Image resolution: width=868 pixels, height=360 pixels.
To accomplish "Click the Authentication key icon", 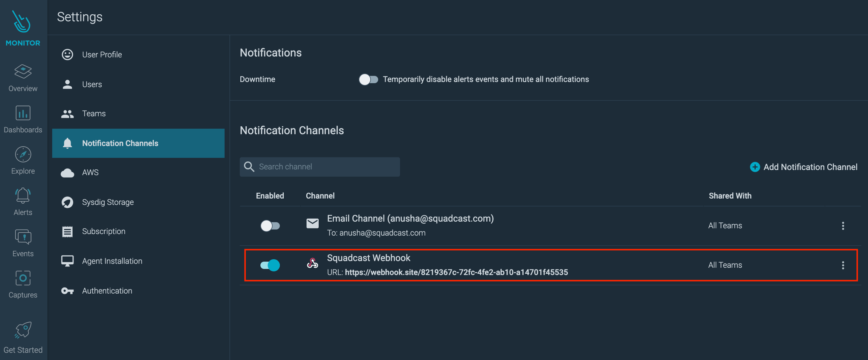I will point(67,291).
